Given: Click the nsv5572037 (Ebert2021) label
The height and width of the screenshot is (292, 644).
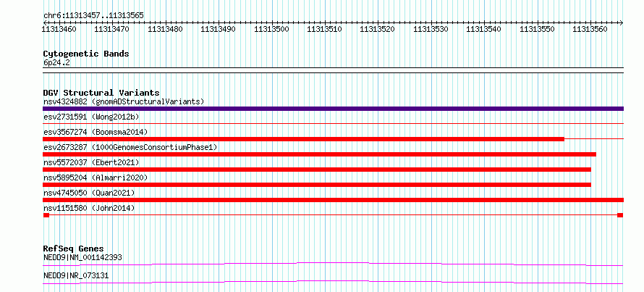Looking at the screenshot, I should pos(91,162).
